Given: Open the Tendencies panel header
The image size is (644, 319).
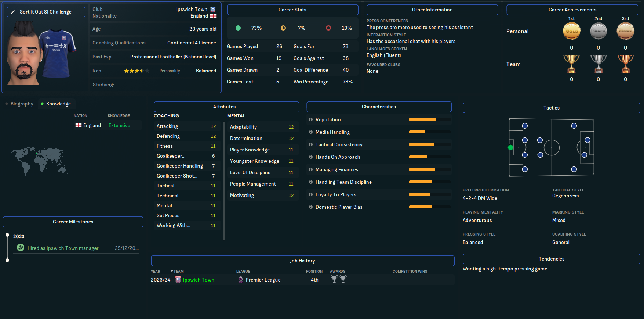Looking at the screenshot, I should coord(552,259).
